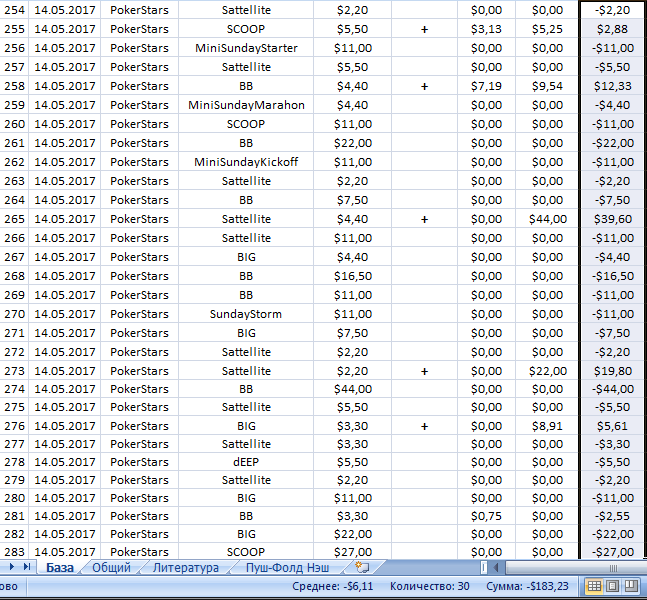Go to next sheet with navigation arrow
Viewport: 647px width, 600px height.
[12, 567]
